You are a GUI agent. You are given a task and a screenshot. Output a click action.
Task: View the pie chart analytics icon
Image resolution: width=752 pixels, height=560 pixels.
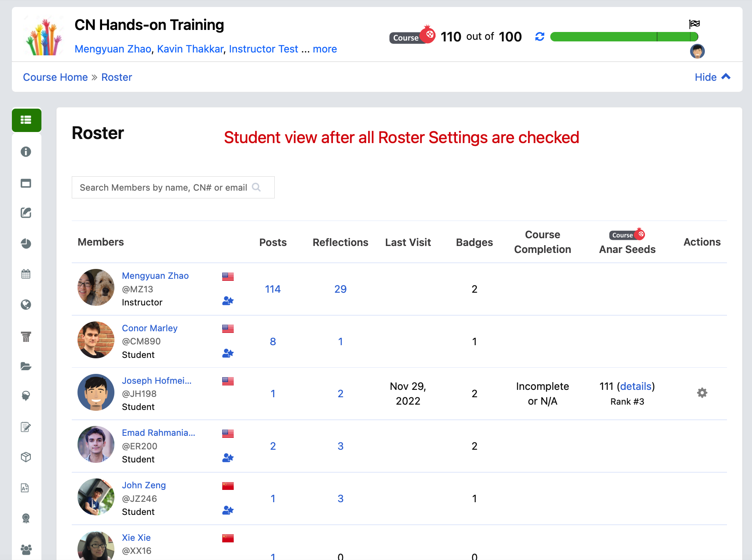26,244
